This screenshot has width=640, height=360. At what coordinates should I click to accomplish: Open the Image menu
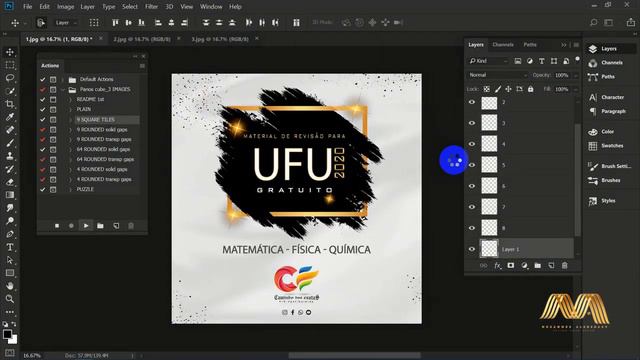pyautogui.click(x=65, y=7)
